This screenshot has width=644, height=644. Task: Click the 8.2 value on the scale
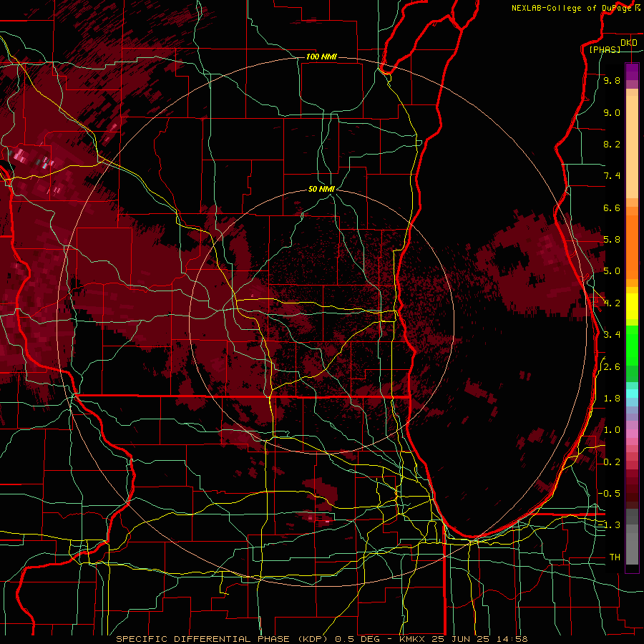click(x=612, y=144)
